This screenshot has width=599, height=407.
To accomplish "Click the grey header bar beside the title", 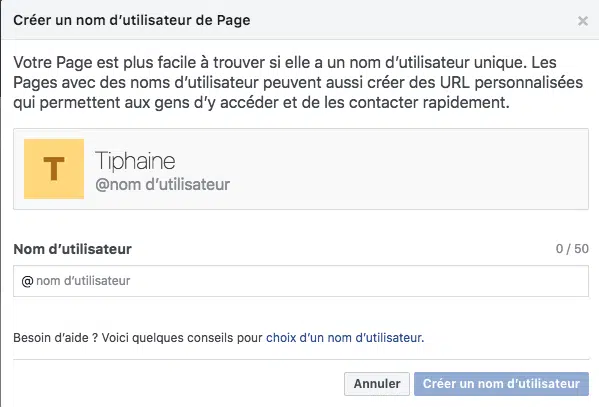I will point(413,20).
